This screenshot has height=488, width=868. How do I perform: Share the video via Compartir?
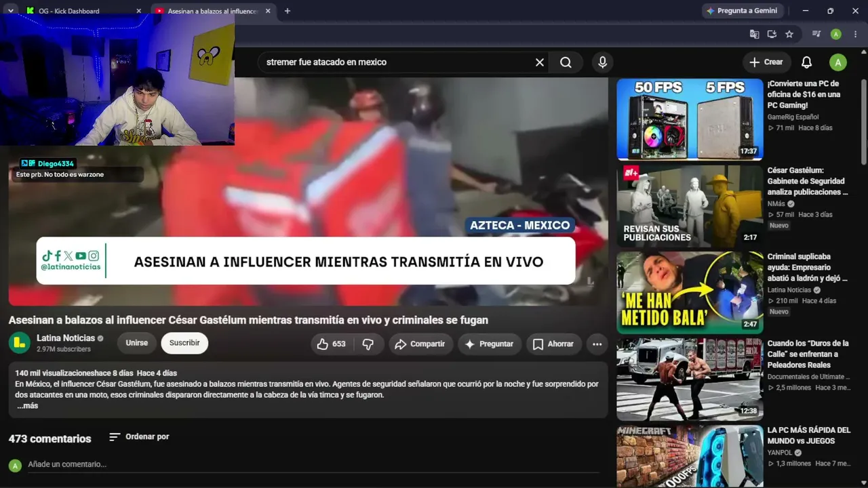click(420, 344)
